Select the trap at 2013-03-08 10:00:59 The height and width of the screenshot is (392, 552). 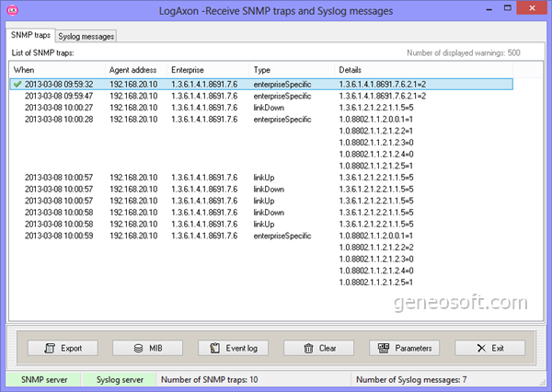pyautogui.click(x=261, y=236)
